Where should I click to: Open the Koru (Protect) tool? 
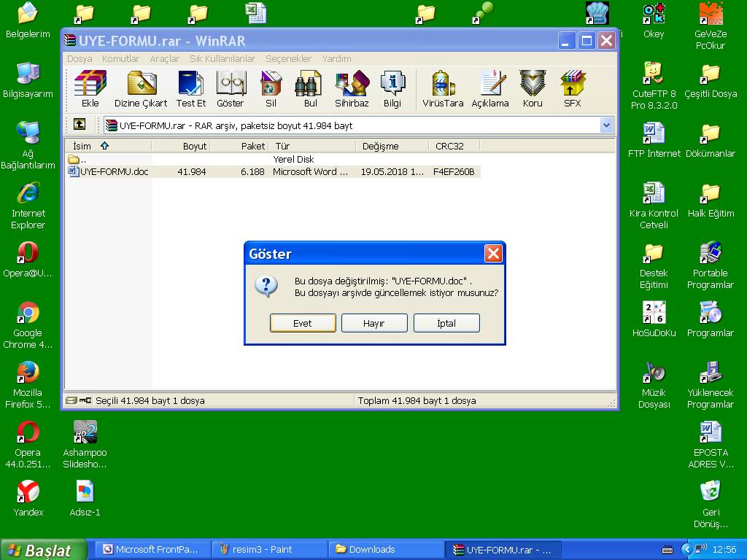click(533, 89)
